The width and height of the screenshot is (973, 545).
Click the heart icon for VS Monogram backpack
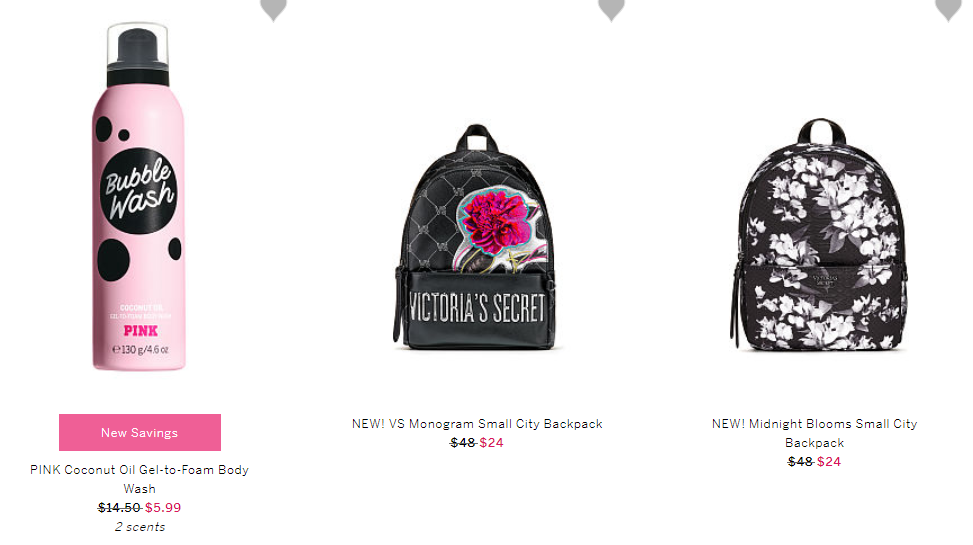611,9
